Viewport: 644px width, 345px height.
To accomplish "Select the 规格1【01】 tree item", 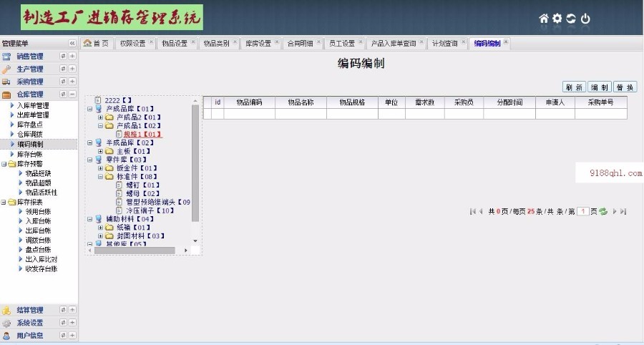I will 143,135.
